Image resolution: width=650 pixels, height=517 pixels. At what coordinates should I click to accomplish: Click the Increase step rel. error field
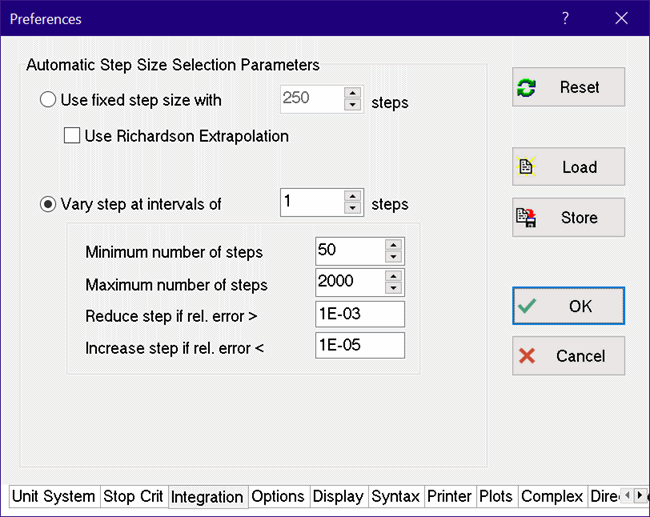coord(359,347)
